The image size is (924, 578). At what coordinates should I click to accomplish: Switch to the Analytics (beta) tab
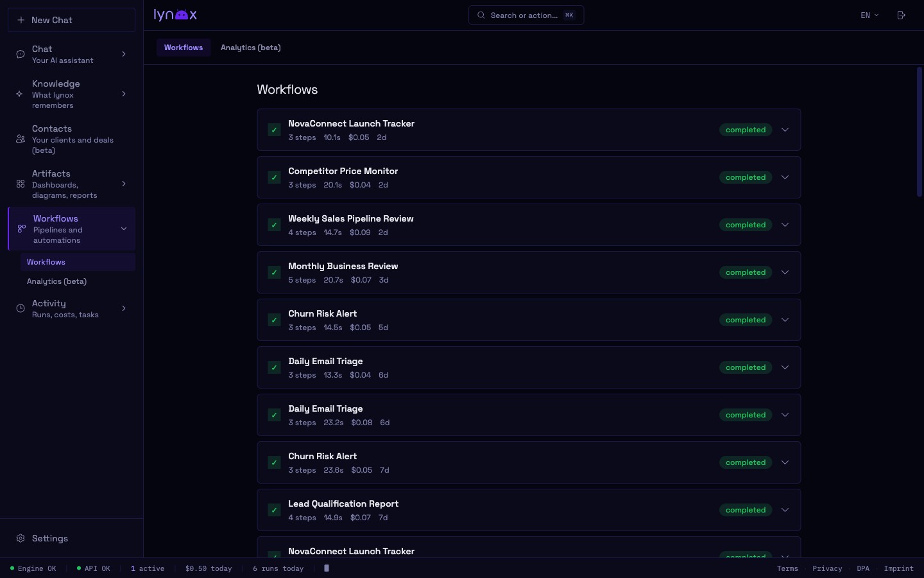click(250, 48)
